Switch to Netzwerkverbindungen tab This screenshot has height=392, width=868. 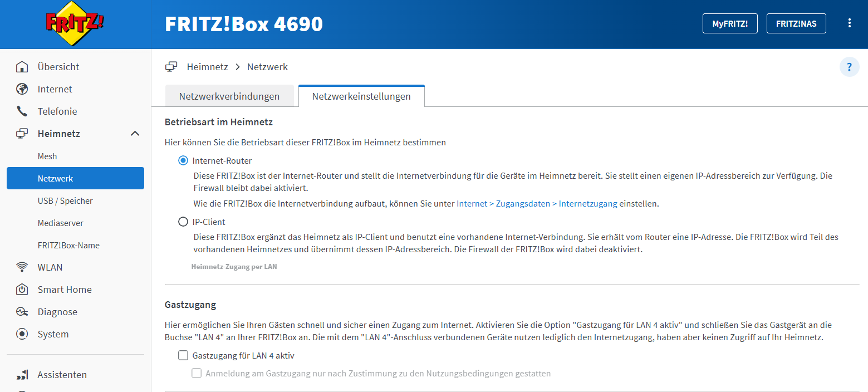[229, 96]
